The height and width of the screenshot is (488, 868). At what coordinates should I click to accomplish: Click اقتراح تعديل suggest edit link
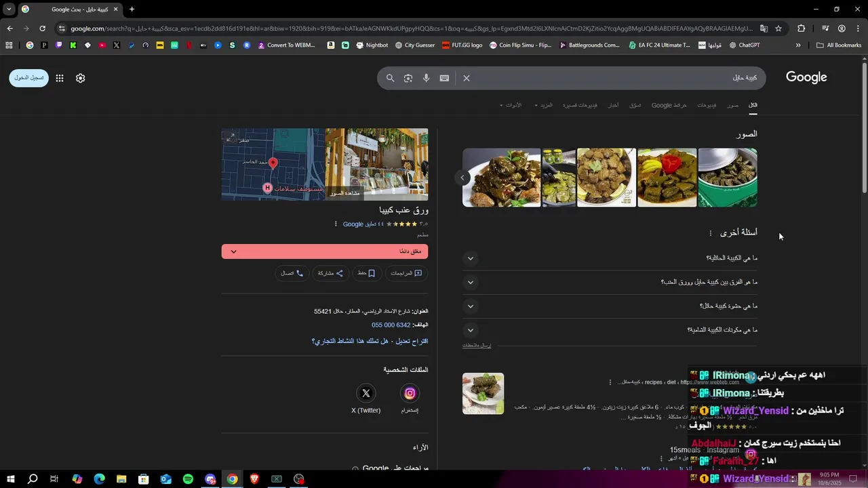click(410, 342)
